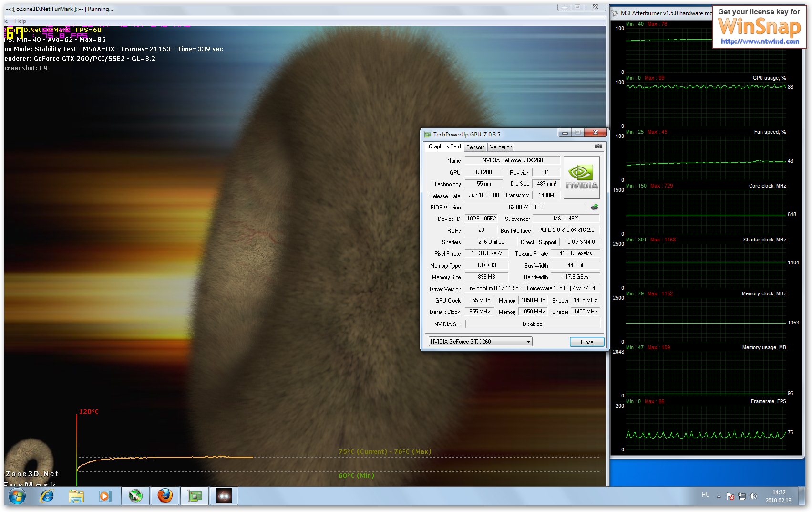Click the GPU field showing GT200
Viewport: 812px width, 512px height.
tap(483, 172)
